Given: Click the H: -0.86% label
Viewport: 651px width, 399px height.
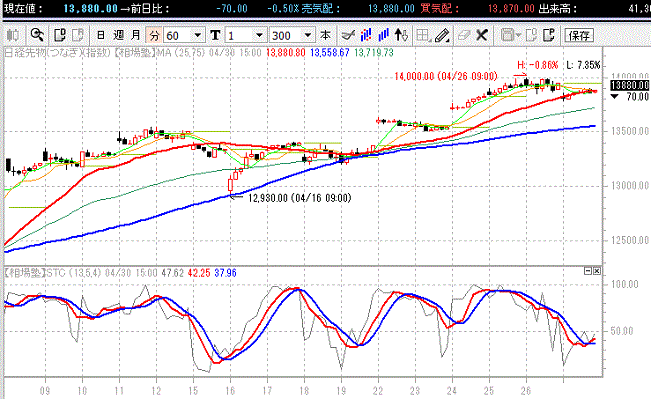Looking at the screenshot, I should (x=538, y=65).
